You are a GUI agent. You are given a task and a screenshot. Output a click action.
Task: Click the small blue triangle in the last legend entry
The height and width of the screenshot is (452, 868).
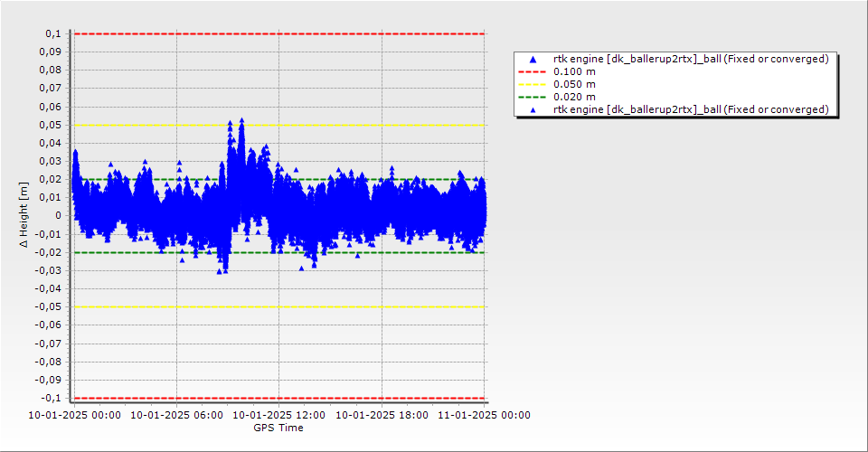click(x=533, y=109)
